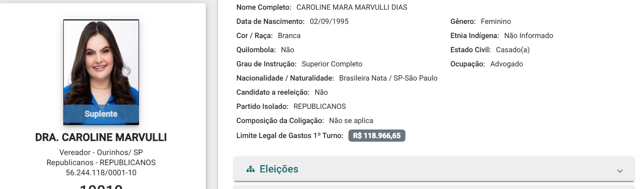The height and width of the screenshot is (189, 644).
Task: Click the Vereador - Ourinhos/ SP text
Action: pyautogui.click(x=101, y=153)
